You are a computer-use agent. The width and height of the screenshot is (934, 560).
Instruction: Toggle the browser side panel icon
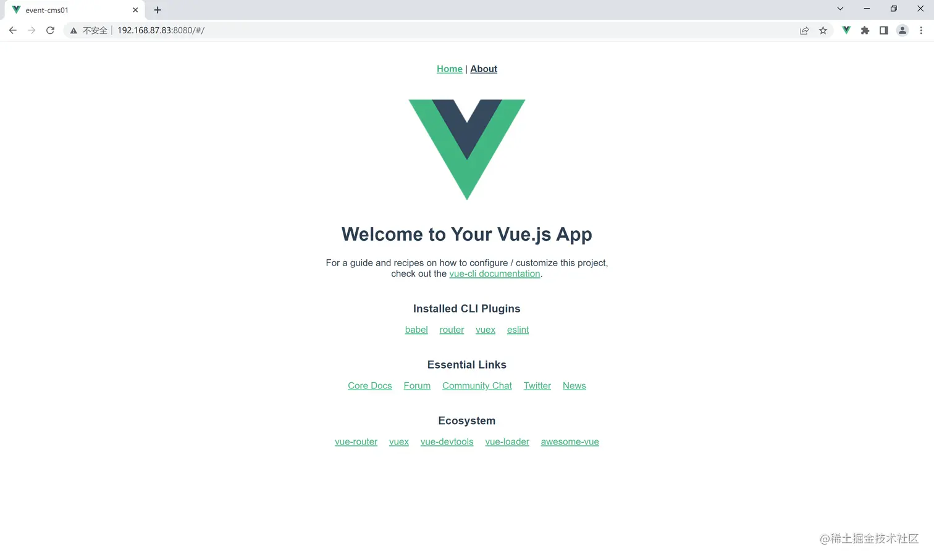[x=883, y=30]
